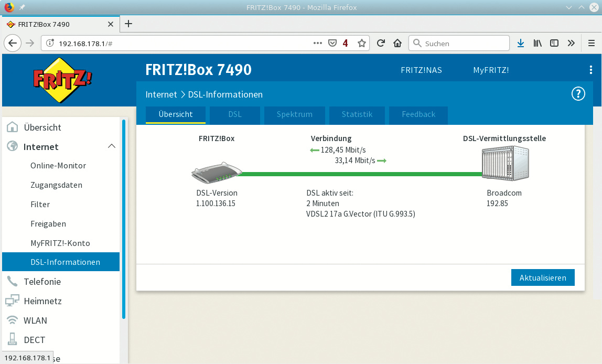This screenshot has height=364, width=602.
Task: Click the DSL version 1.100.136.15 text
Action: coord(216,204)
